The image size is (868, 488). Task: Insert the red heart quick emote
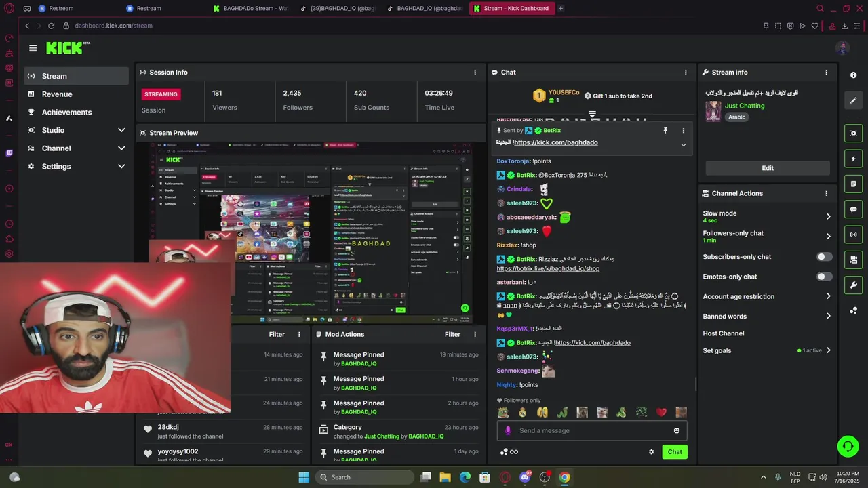(661, 412)
